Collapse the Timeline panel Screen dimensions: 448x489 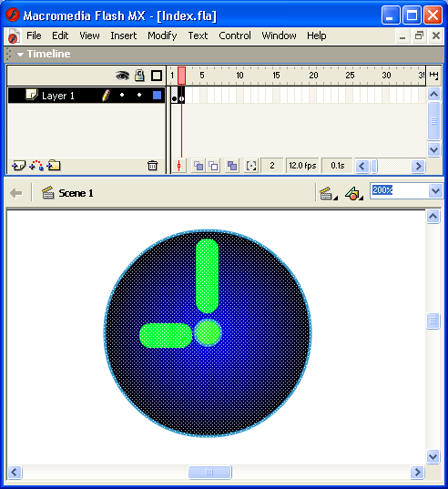(x=20, y=55)
